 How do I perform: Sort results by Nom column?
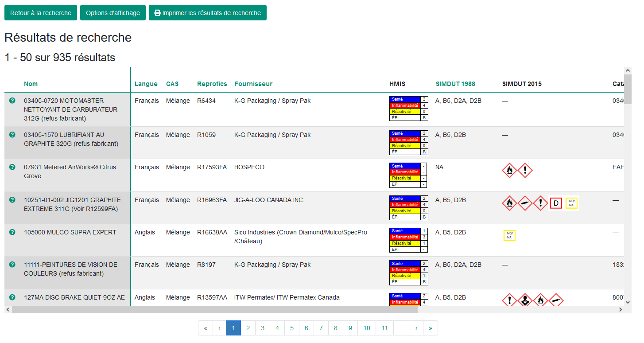pyautogui.click(x=31, y=84)
